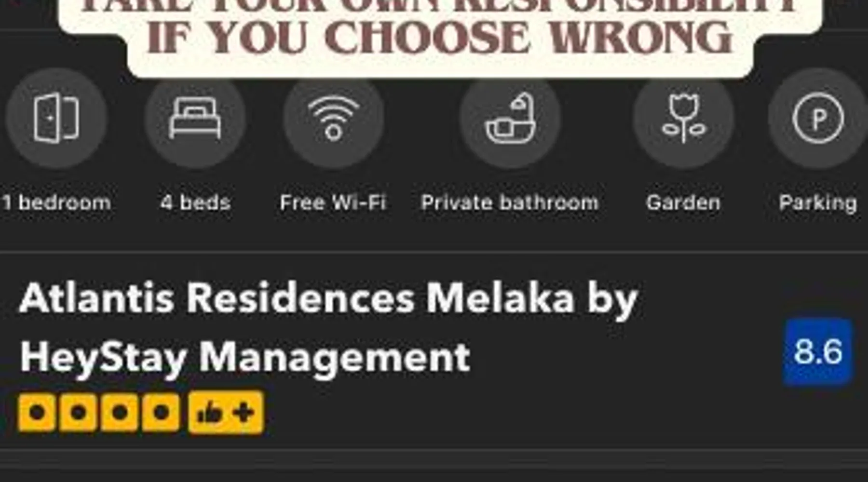
Task: Open Atlantis Residences Melaka property title
Action: point(328,328)
